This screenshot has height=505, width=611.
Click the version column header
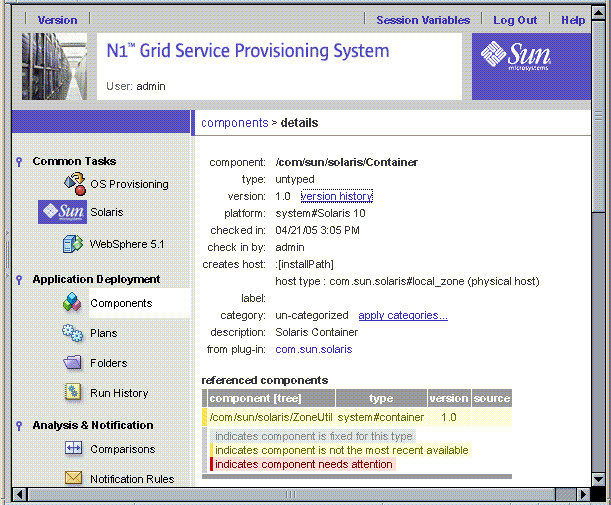click(x=449, y=398)
